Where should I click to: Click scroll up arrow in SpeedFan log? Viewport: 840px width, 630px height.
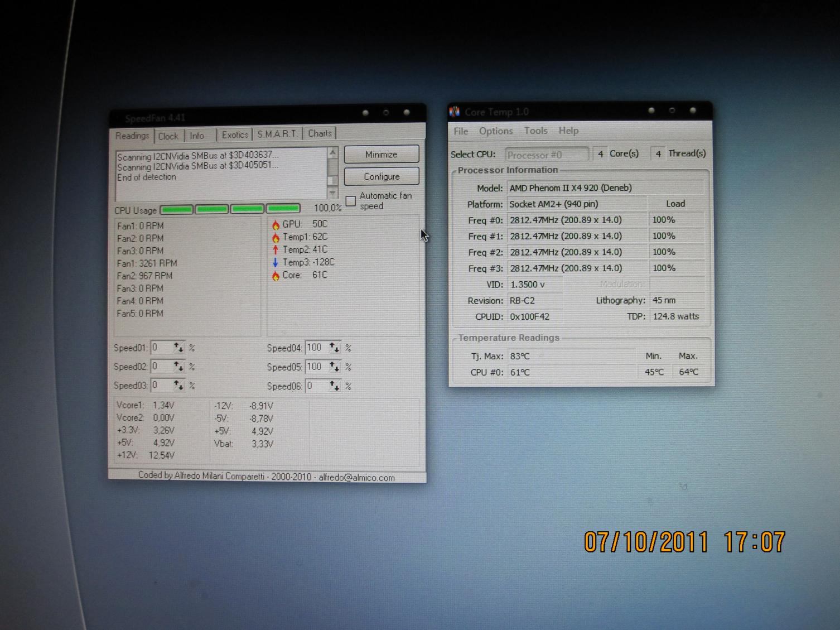[332, 152]
